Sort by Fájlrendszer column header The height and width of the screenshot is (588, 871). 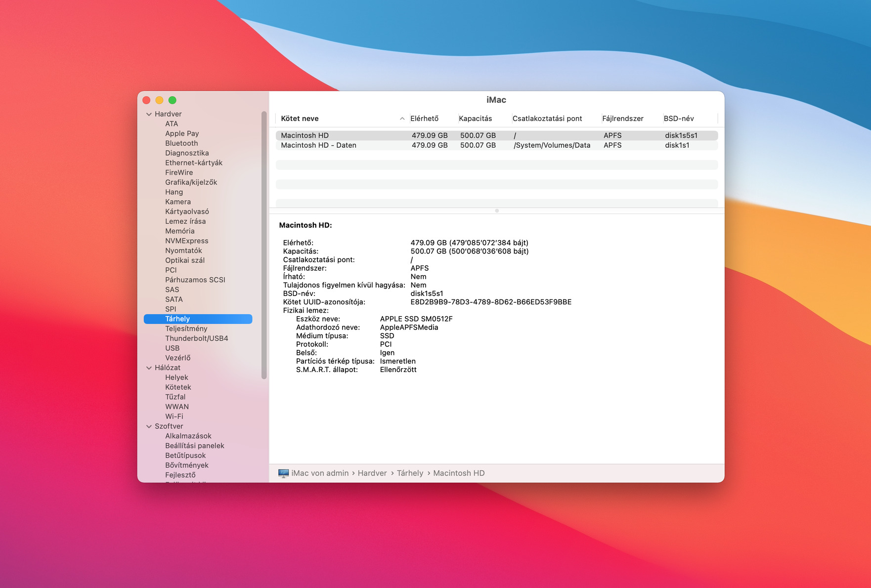[x=631, y=119]
